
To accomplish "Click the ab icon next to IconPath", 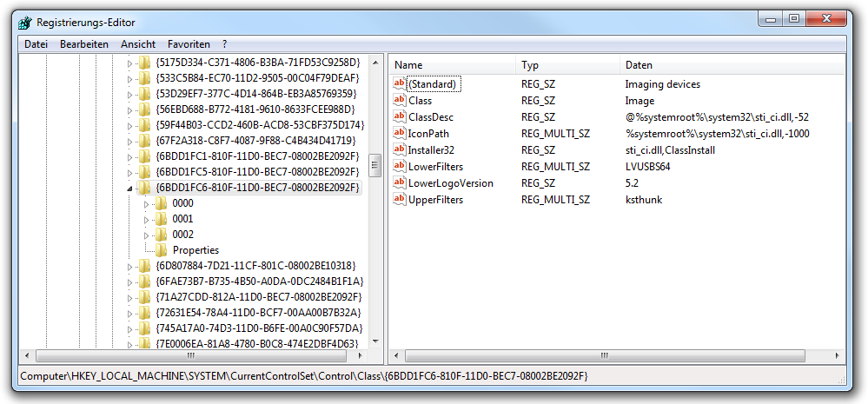I will [x=399, y=134].
